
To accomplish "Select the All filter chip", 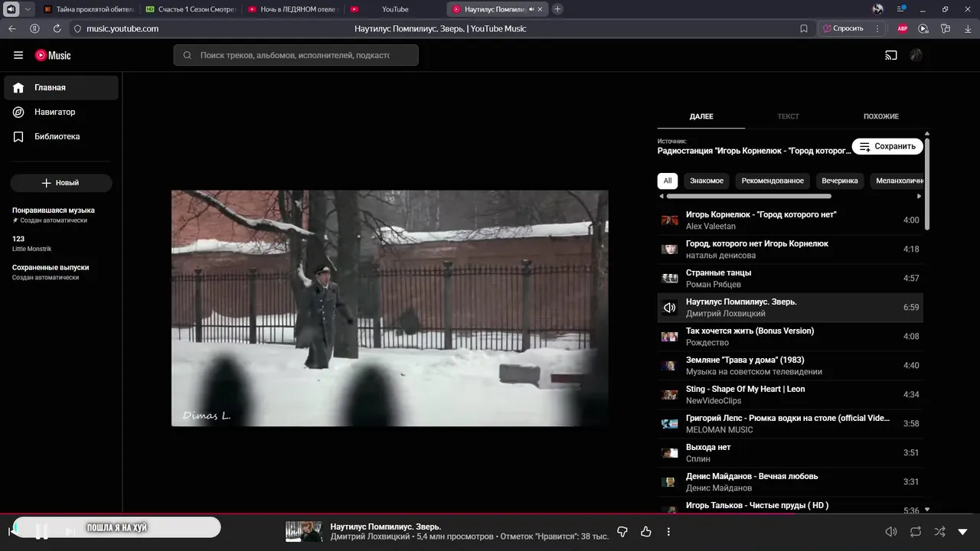I will (668, 181).
